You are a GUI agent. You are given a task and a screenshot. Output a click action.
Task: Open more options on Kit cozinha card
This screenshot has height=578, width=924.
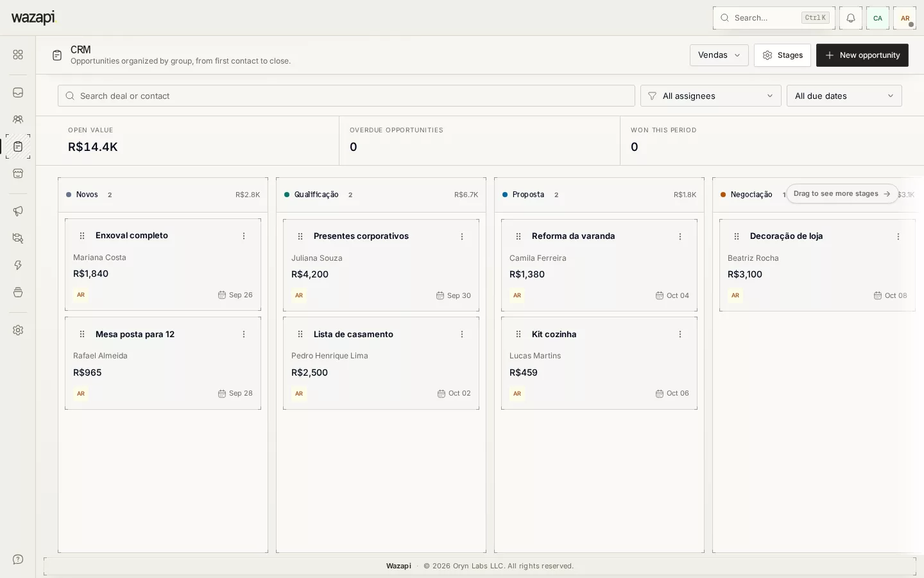tap(680, 334)
